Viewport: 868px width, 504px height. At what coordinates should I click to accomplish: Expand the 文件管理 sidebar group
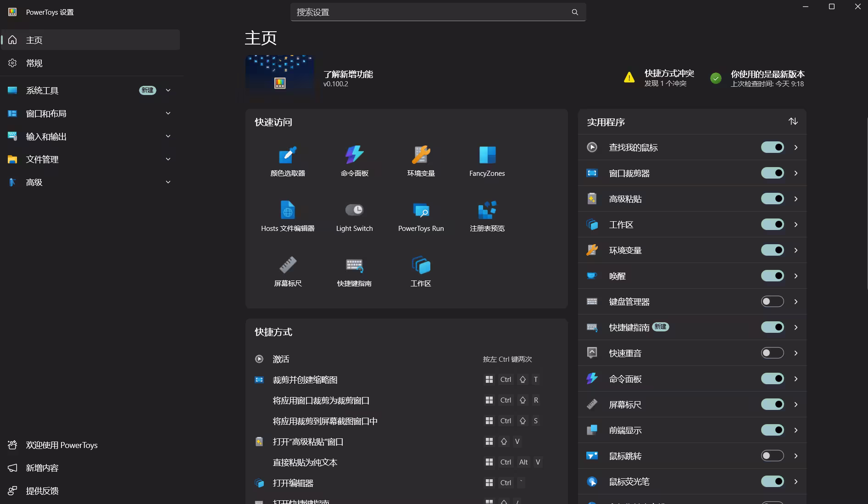tap(168, 159)
